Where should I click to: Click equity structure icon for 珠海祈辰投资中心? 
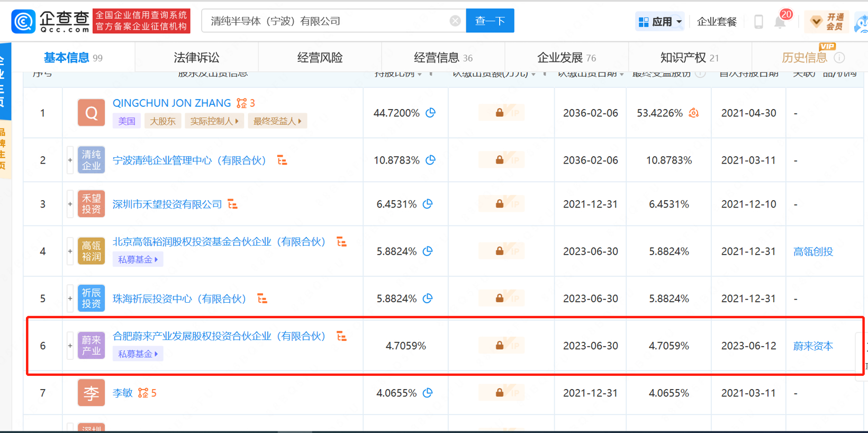point(262,299)
